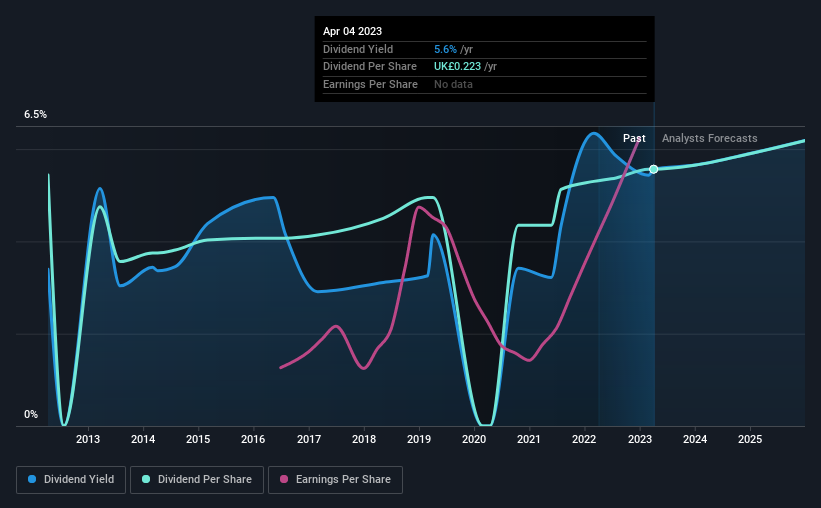Click the 2015 x-axis label
821x508 pixels.
pos(198,439)
